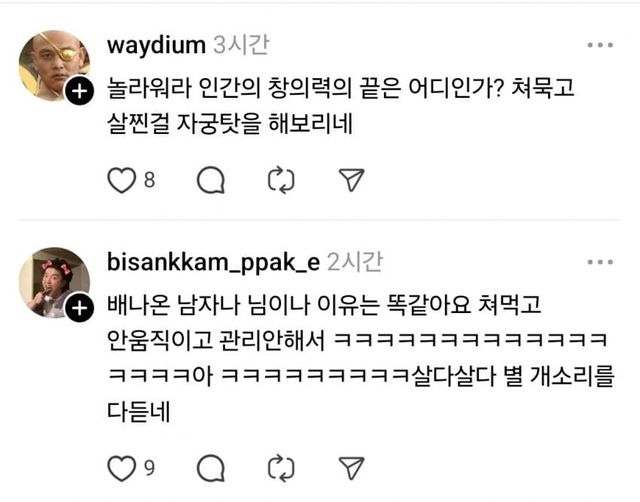Open bisankkam_ppak_e's comment text
This screenshot has height=502, width=640.
pos(360,358)
